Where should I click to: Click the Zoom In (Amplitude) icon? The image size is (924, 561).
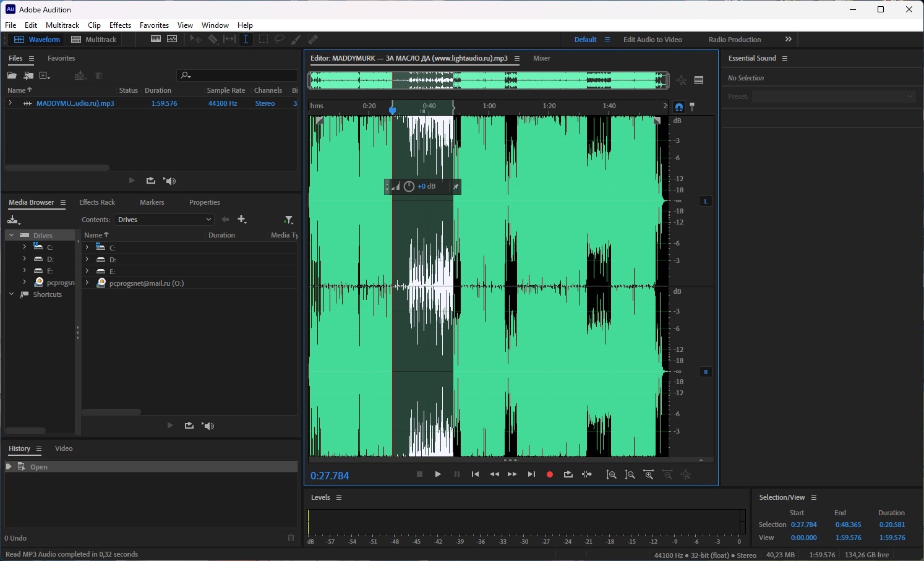[x=611, y=474]
